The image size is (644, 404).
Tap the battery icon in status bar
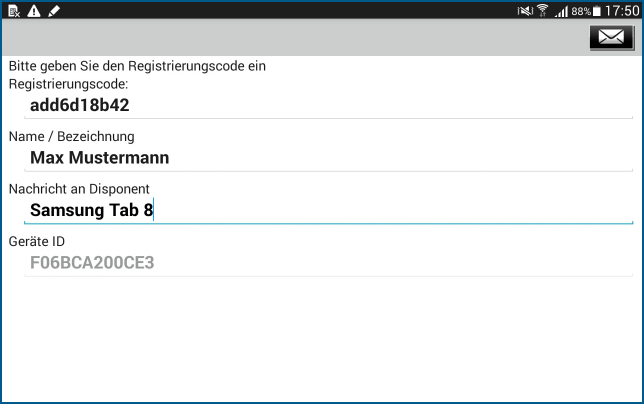tap(597, 11)
